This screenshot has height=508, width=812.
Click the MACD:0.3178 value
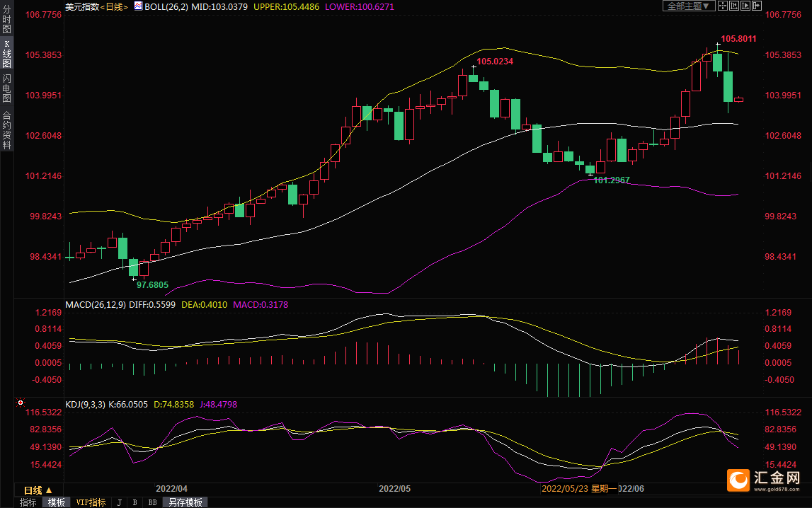pos(261,305)
